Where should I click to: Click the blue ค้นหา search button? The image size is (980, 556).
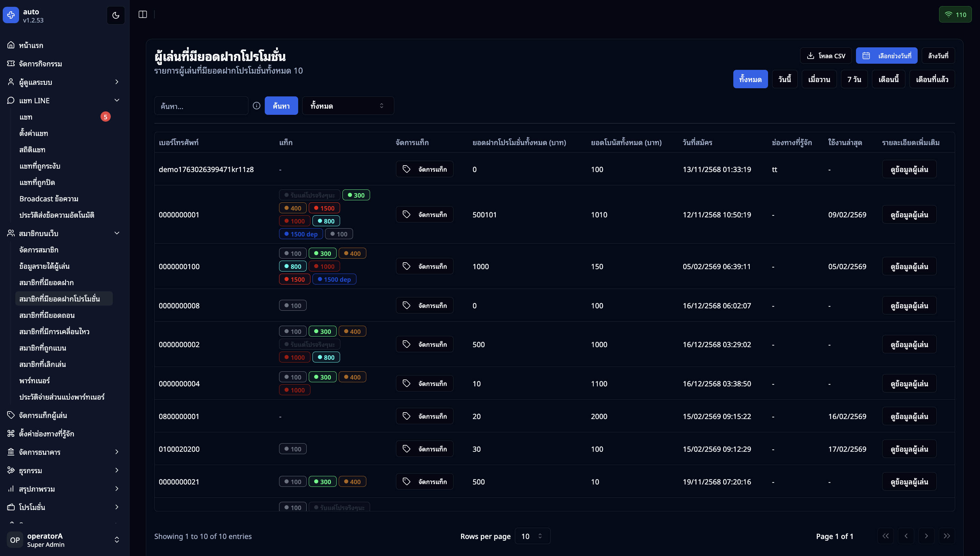(x=281, y=106)
